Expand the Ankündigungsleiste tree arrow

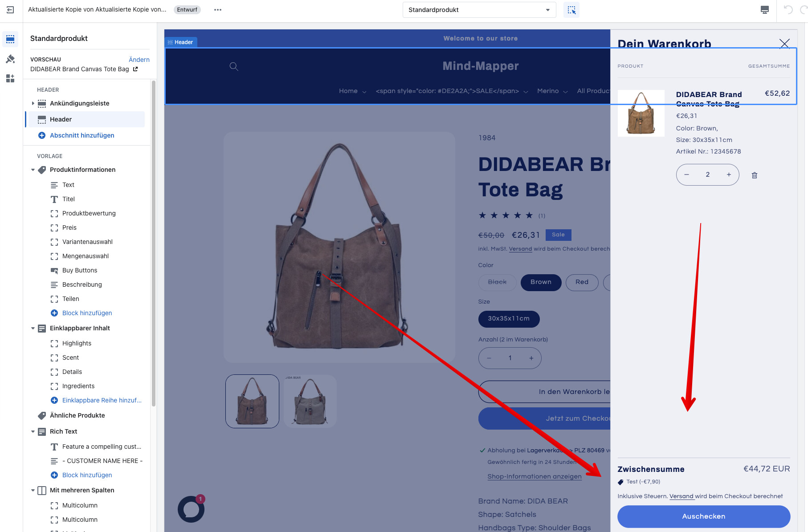[x=33, y=103]
